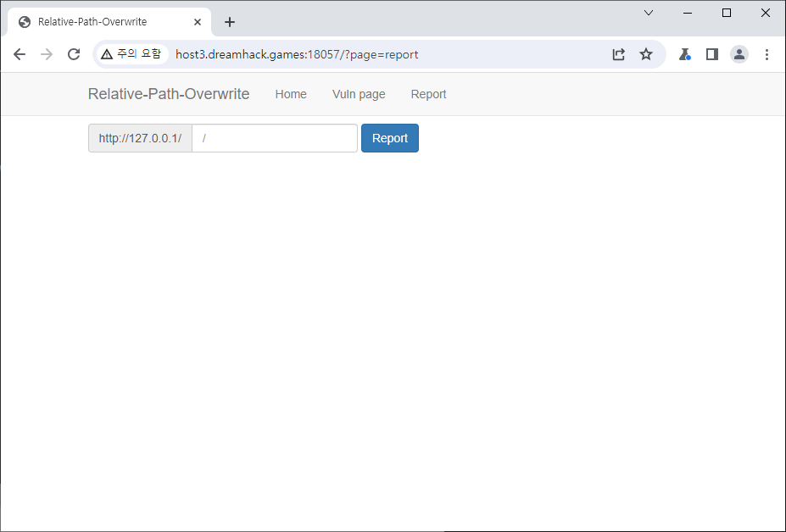Click the Relative-Path-Overwrite brand link

click(x=169, y=94)
